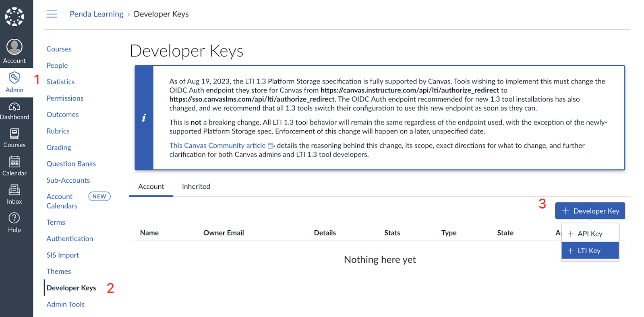Click the Name column header

(149, 233)
